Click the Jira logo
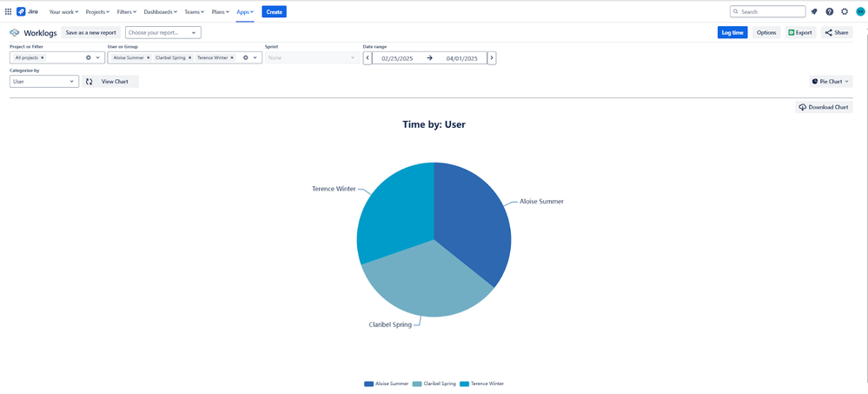The height and width of the screenshot is (394, 868). (27, 11)
